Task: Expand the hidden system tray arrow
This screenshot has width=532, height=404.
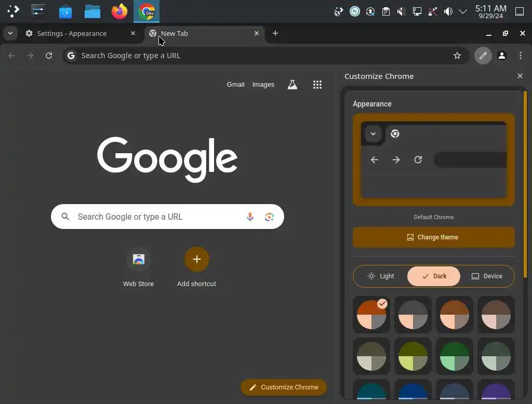Action: [x=463, y=11]
